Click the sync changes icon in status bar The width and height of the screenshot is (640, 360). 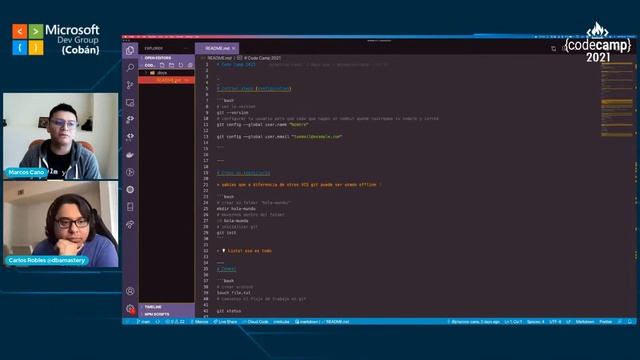coord(158,322)
